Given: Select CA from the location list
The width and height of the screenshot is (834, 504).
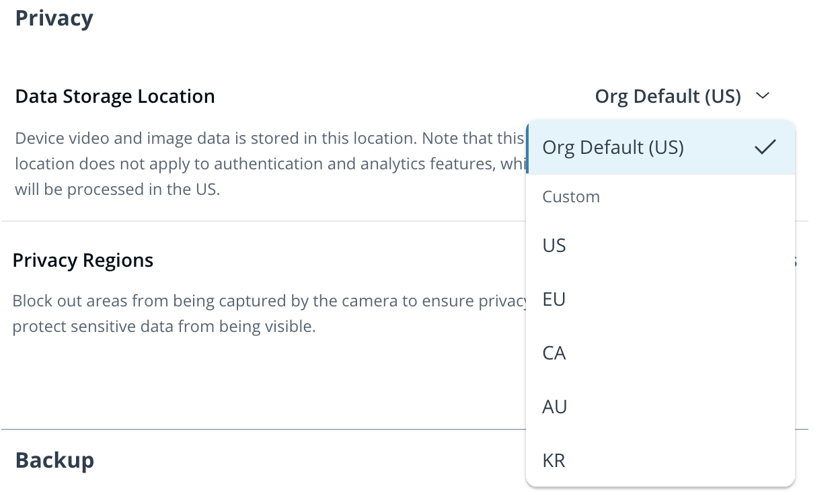Looking at the screenshot, I should tap(554, 353).
